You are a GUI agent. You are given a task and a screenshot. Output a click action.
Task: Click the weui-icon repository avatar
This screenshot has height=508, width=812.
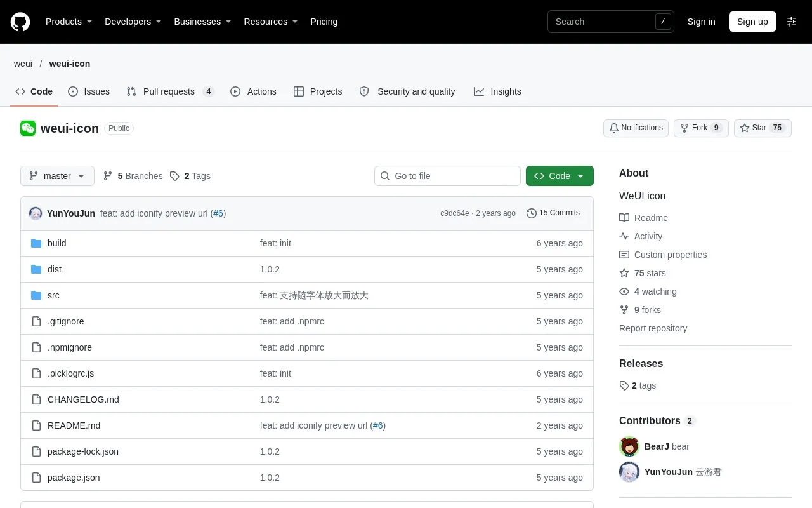(28, 128)
